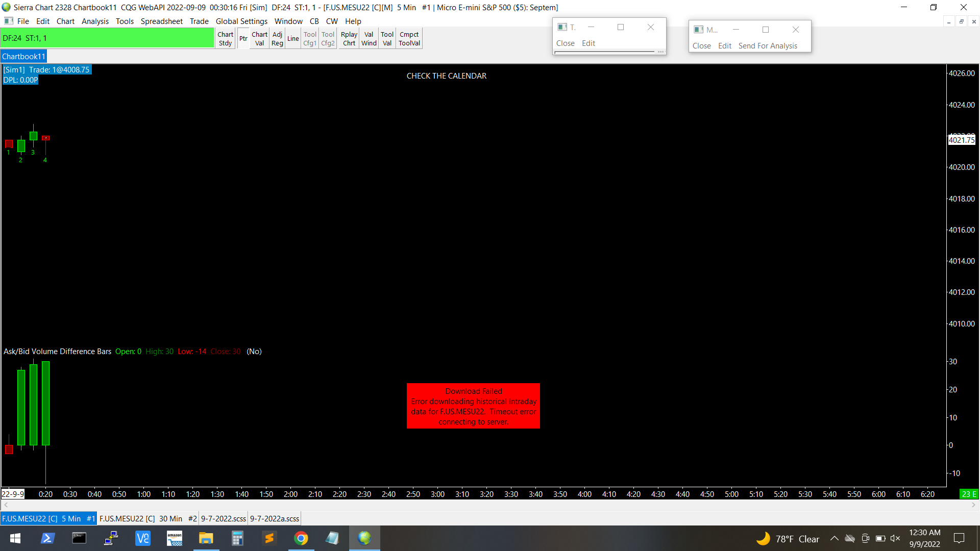Viewport: 980px width, 551px height.
Task: Click the Rplay Chrt toolbar button
Action: pos(349,39)
